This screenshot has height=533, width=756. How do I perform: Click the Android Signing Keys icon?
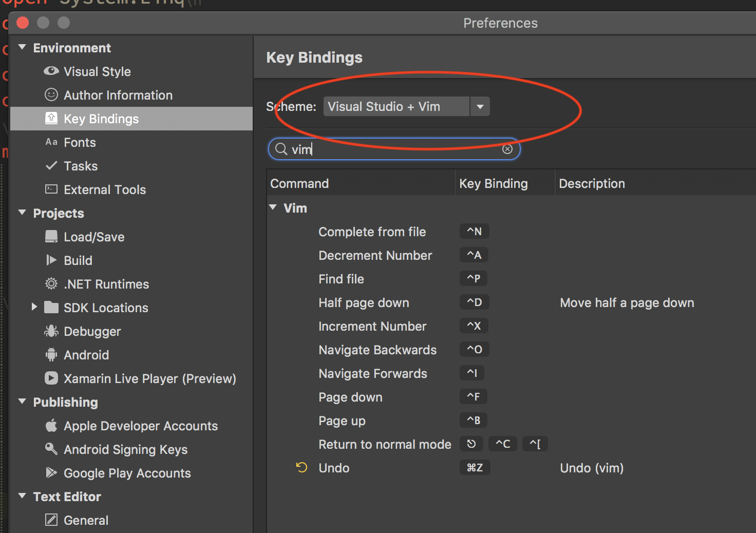coord(51,449)
